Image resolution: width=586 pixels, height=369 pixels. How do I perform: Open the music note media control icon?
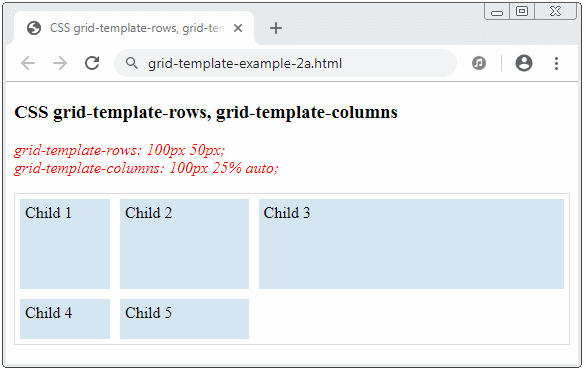pyautogui.click(x=479, y=63)
